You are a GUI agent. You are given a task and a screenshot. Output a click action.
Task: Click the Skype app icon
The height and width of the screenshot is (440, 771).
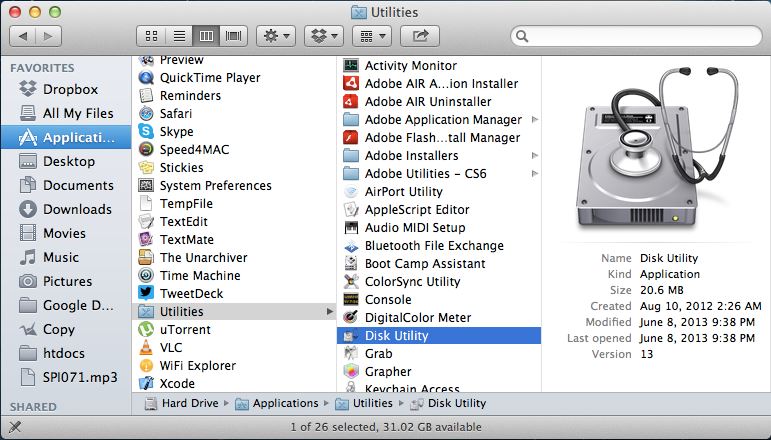(x=146, y=131)
